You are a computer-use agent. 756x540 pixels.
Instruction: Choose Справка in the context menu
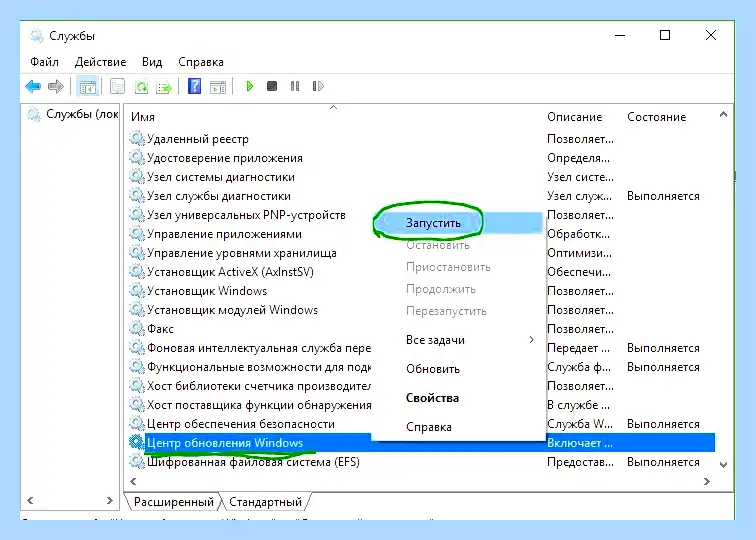point(458,427)
